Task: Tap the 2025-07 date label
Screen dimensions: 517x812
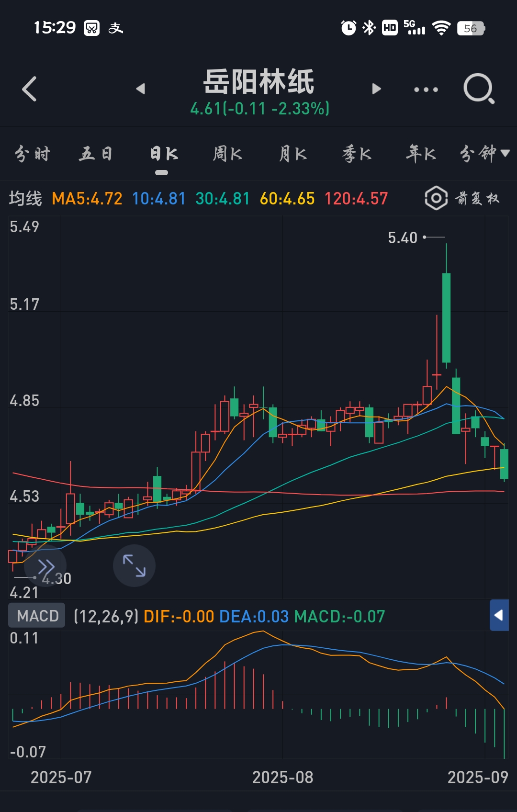Action: 61,777
